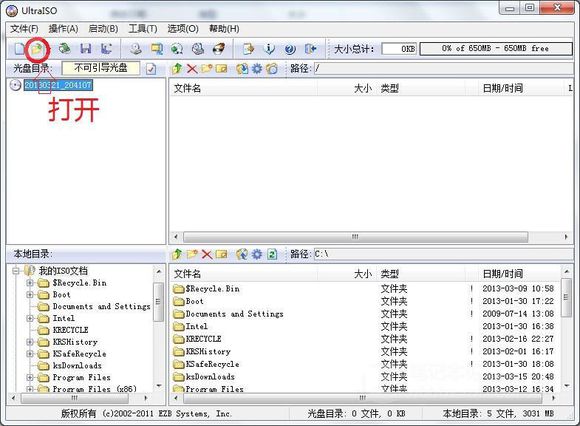The height and width of the screenshot is (426, 580).
Task: Click the Compress ISO icon with green arrow
Action: pyautogui.click(x=177, y=49)
